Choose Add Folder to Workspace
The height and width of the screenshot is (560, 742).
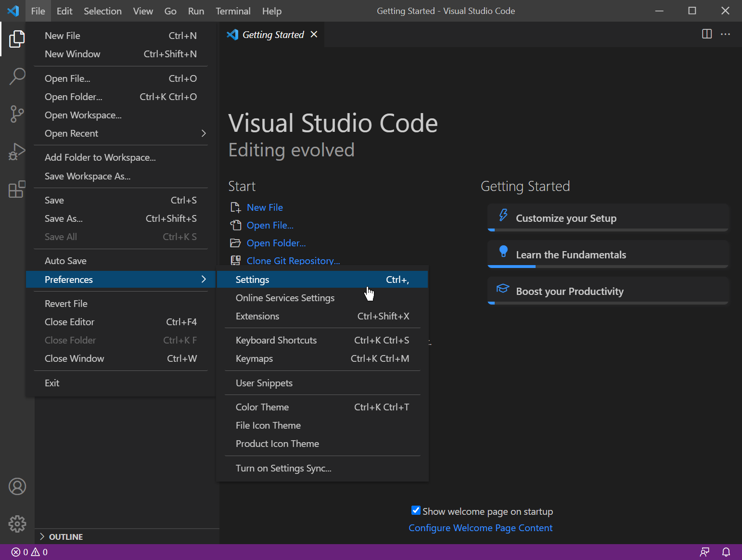[x=120, y=157]
